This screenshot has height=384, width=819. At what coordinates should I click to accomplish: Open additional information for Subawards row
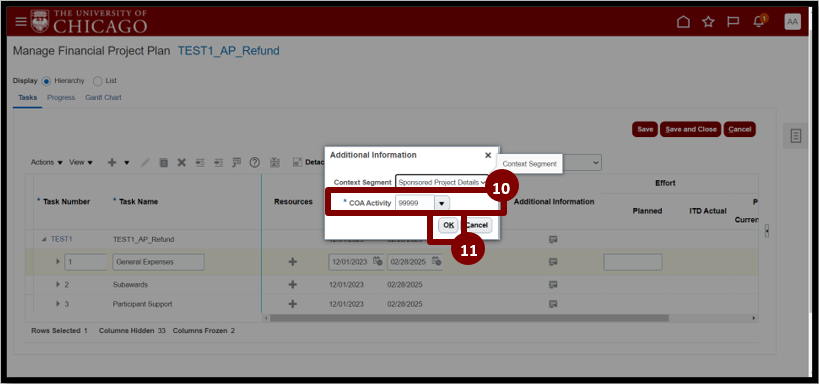[553, 285]
